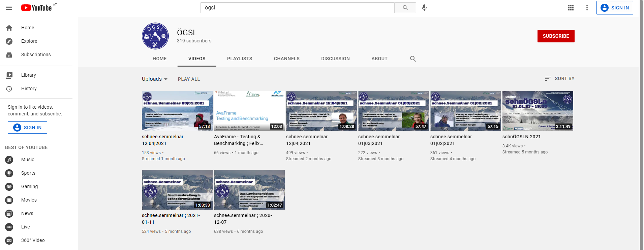This screenshot has width=644, height=250.
Task: Open the settings three-dot menu
Action: [587, 8]
